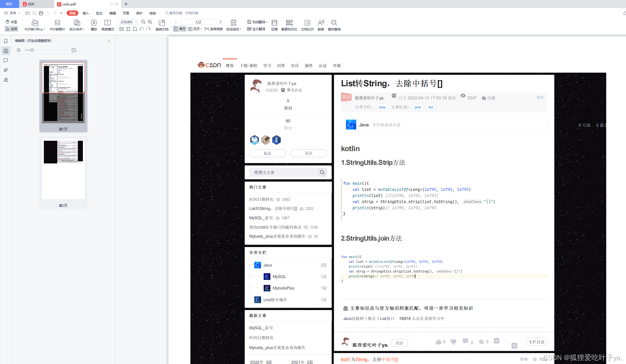Expand the 划词翻译 dropdown arrow

pyautogui.click(x=267, y=22)
